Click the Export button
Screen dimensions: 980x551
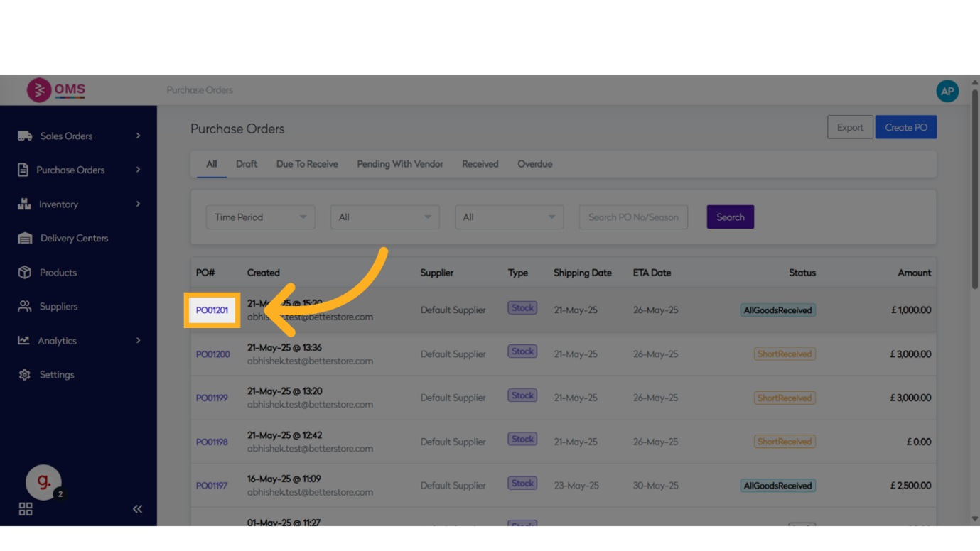[x=850, y=128]
